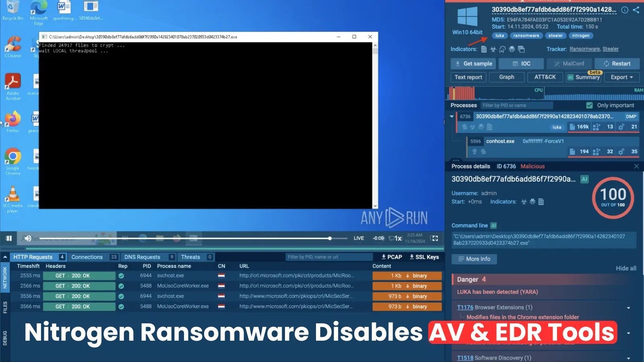This screenshot has width=644, height=362.
Task: Close the Process details panel
Action: pos(636,166)
